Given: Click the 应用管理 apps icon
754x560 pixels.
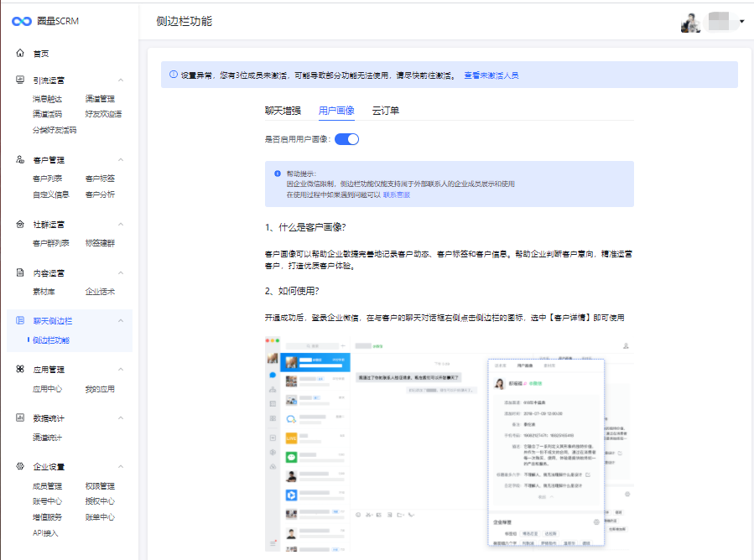Looking at the screenshot, I should point(20,370).
